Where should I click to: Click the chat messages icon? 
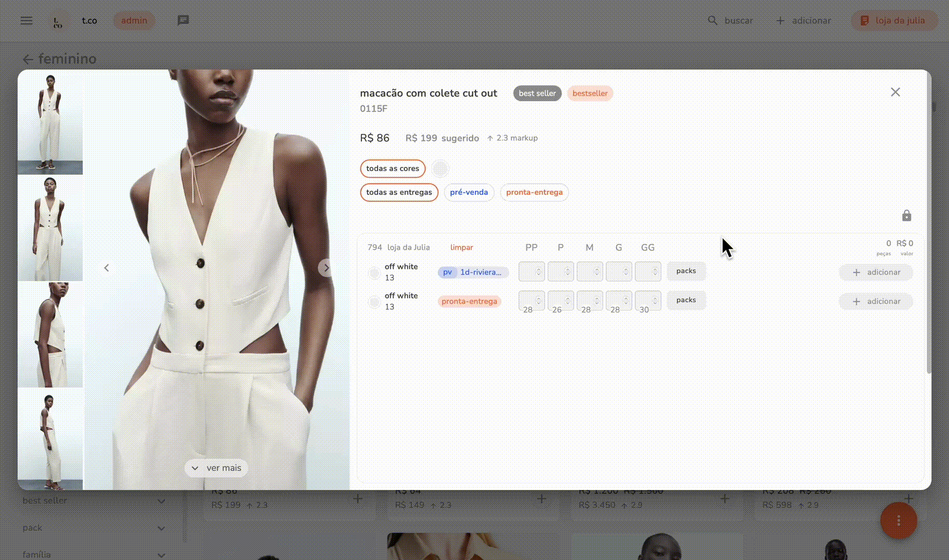pos(183,20)
